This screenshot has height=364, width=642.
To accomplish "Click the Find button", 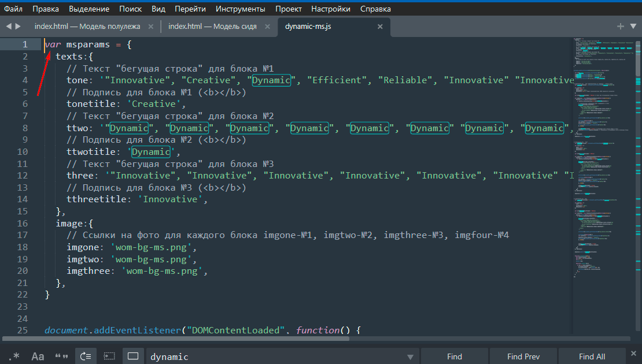I will (455, 356).
